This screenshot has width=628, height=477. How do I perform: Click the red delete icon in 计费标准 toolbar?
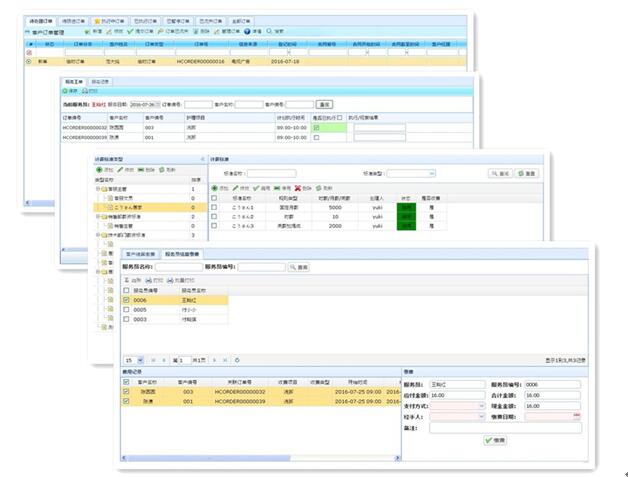pyautogui.click(x=298, y=187)
